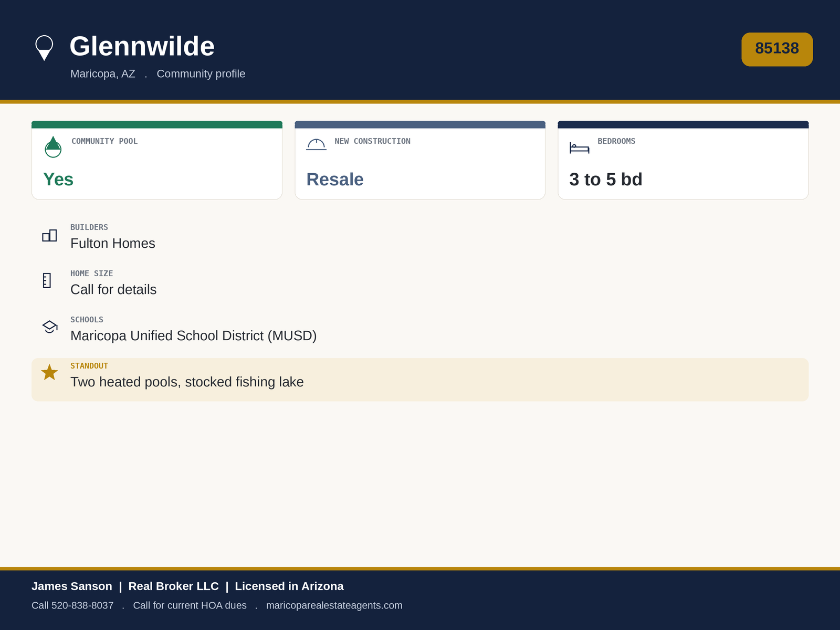The width and height of the screenshot is (840, 630).
Task: Click the graduation cap Schools icon
Action: pos(50,327)
